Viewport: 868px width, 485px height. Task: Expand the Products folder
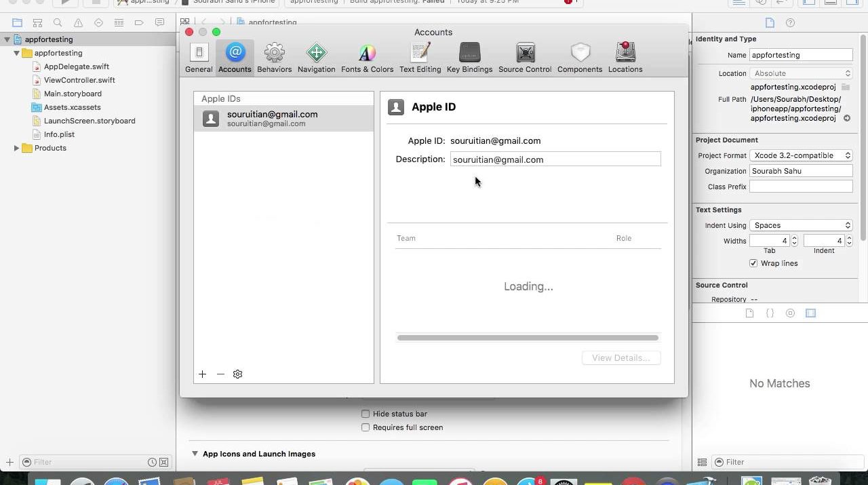pos(16,148)
